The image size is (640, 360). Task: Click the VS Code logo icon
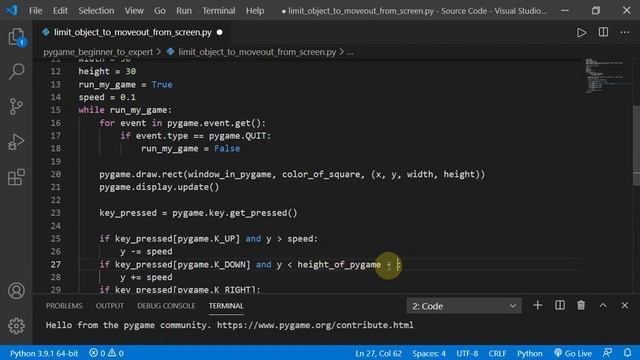pyautogui.click(x=12, y=10)
